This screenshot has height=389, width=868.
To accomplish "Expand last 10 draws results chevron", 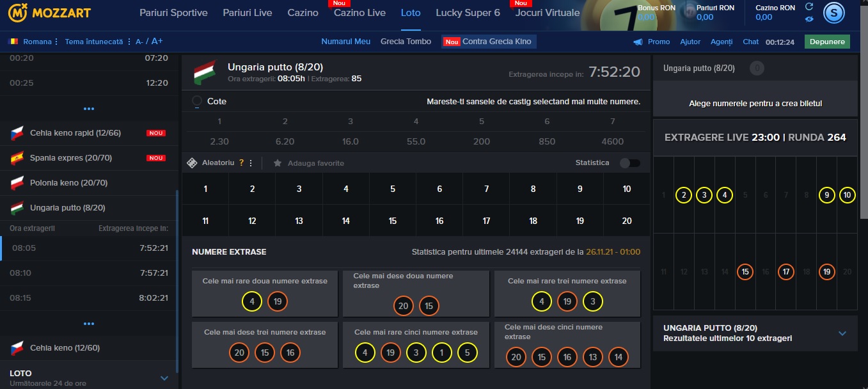I will 842,333.
